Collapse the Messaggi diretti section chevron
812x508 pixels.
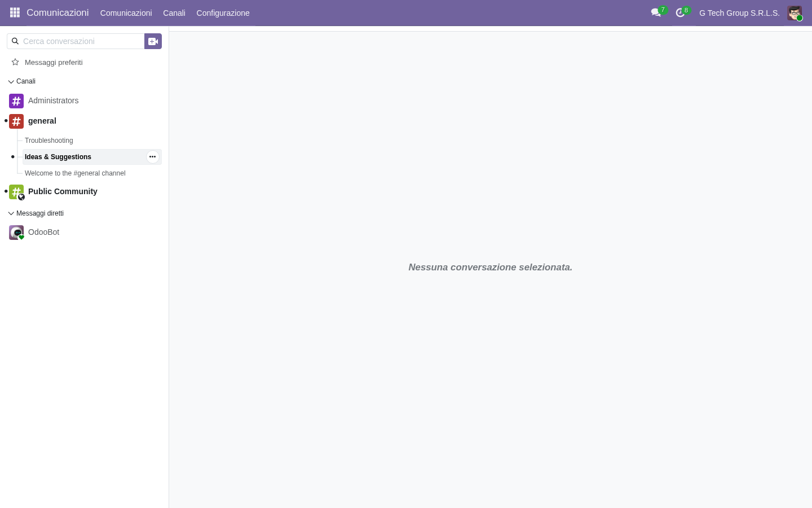(11, 213)
